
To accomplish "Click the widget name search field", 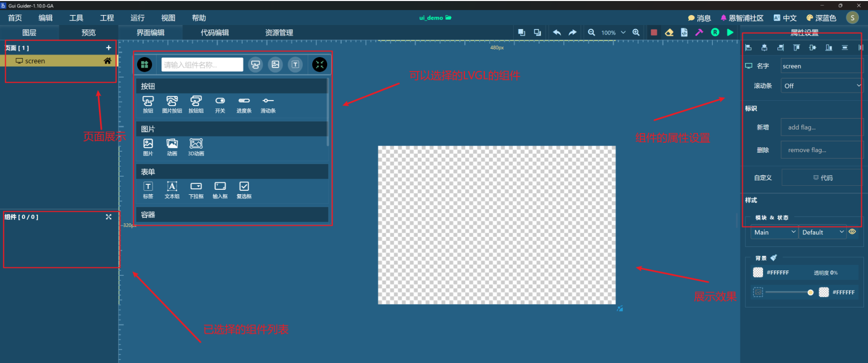I will pos(202,65).
